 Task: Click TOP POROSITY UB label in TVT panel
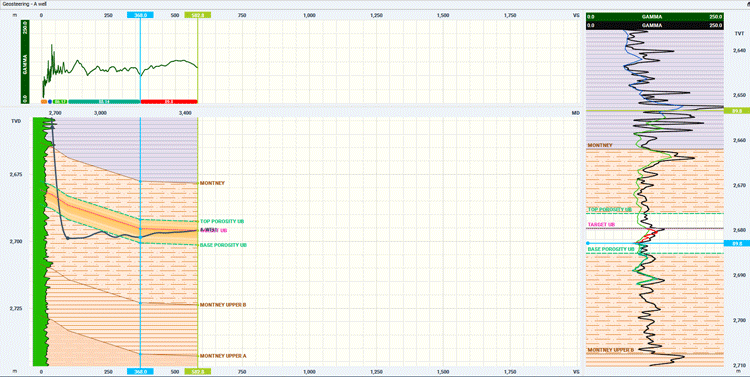pyautogui.click(x=610, y=210)
